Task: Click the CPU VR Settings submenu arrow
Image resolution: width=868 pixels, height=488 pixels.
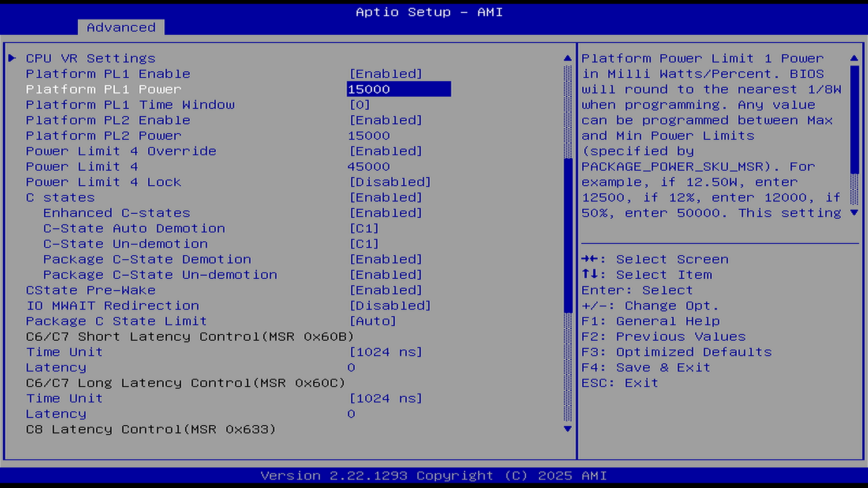Action: [12, 58]
